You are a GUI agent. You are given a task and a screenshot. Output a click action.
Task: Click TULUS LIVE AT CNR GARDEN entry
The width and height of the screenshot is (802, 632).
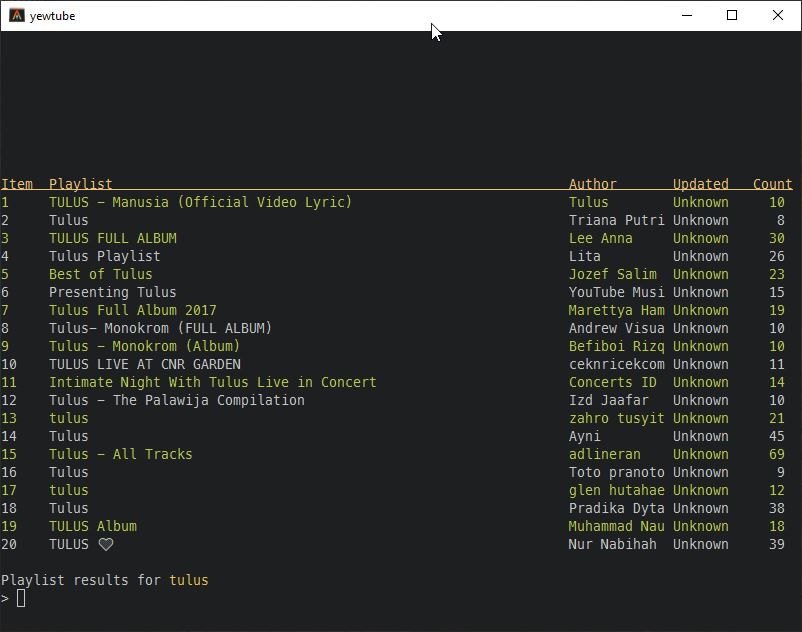click(144, 364)
